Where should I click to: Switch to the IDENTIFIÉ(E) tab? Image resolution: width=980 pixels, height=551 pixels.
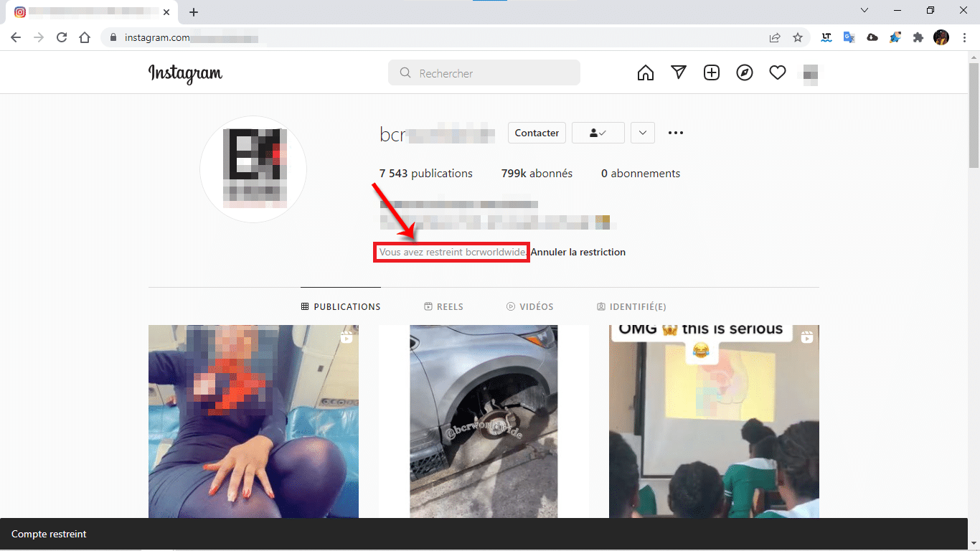coord(631,306)
